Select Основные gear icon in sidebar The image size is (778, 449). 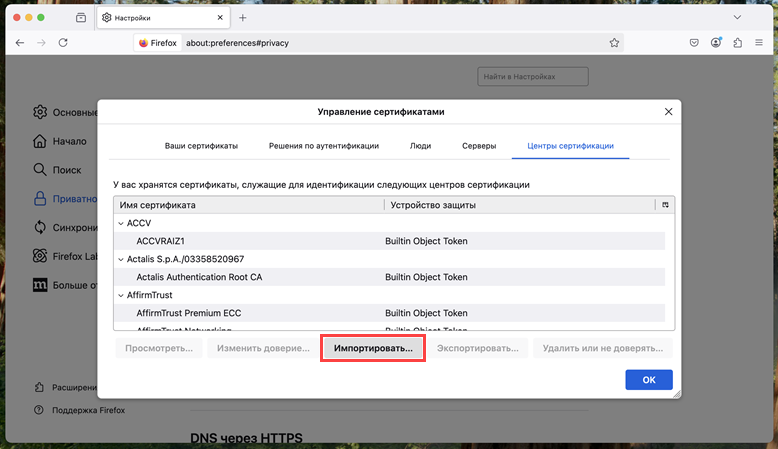pos(40,112)
